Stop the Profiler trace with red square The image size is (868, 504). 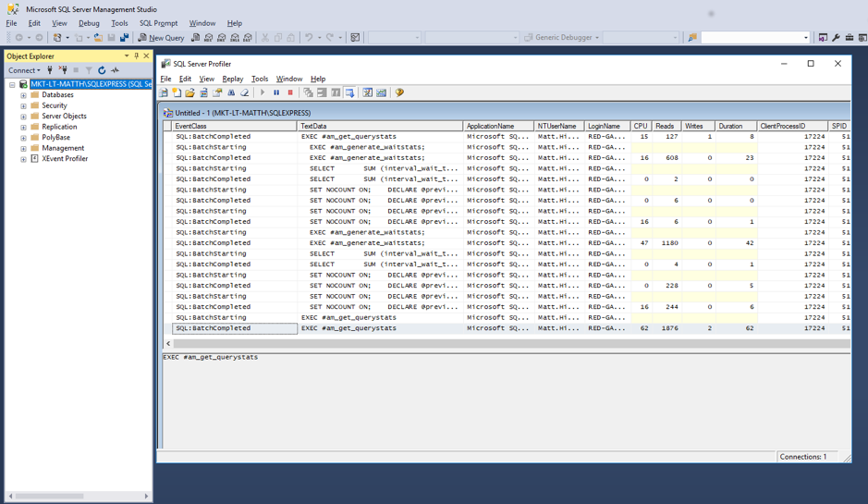point(290,92)
